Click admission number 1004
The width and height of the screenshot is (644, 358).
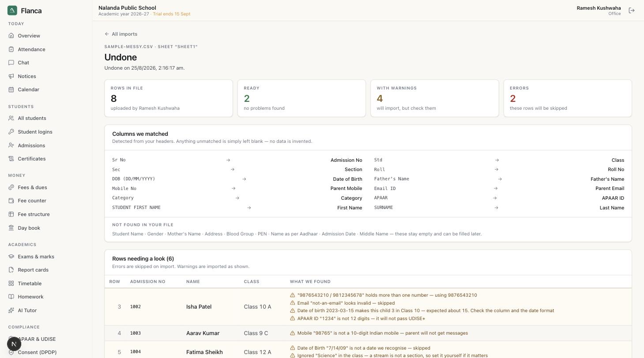pyautogui.click(x=136, y=352)
